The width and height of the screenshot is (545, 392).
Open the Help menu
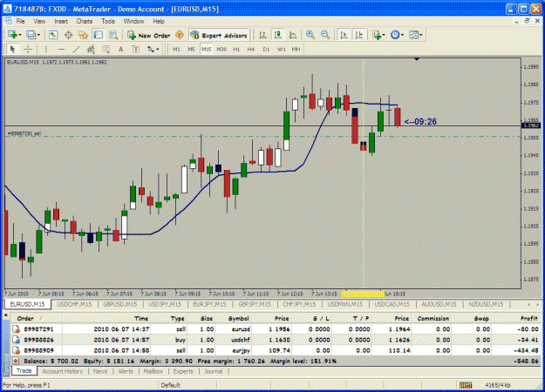[159, 21]
